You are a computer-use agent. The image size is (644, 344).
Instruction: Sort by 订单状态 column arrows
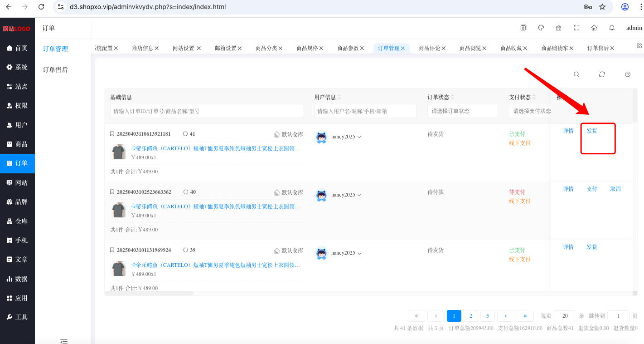452,97
